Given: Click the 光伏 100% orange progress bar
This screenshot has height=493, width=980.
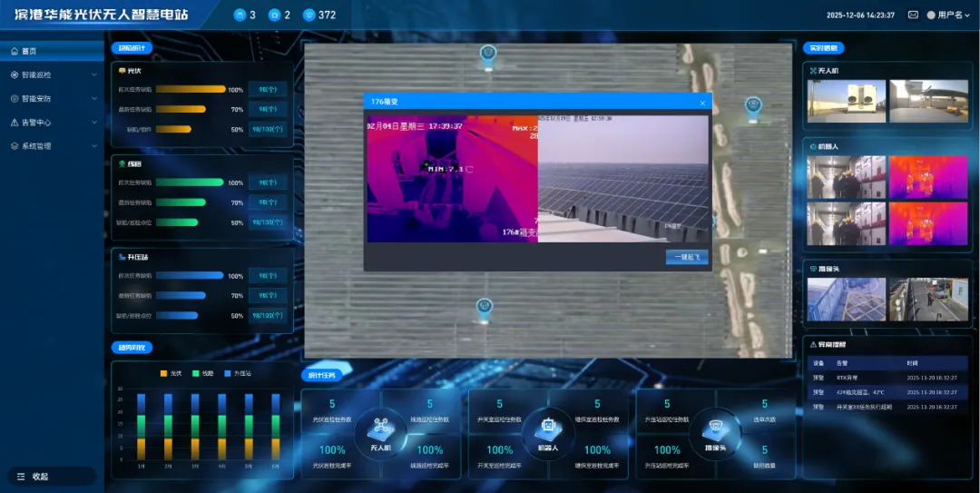Looking at the screenshot, I should point(191,90).
